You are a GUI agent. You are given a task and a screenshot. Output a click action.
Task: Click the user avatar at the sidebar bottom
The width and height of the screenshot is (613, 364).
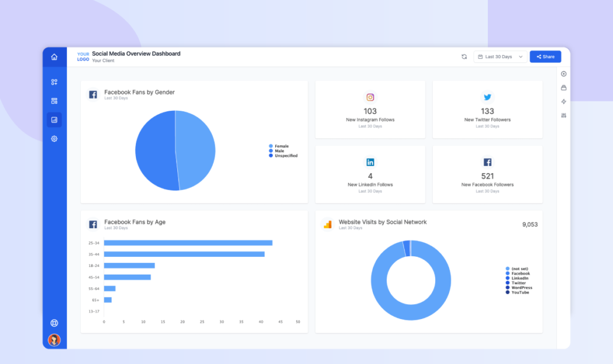(54, 339)
